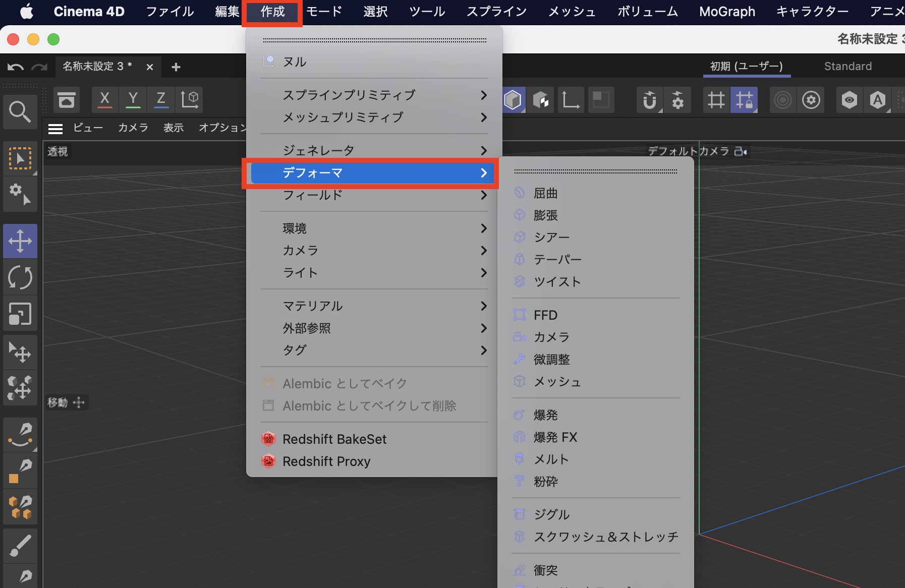The image size is (905, 588).
Task: Click the Redshift Proxy entry
Action: click(326, 461)
